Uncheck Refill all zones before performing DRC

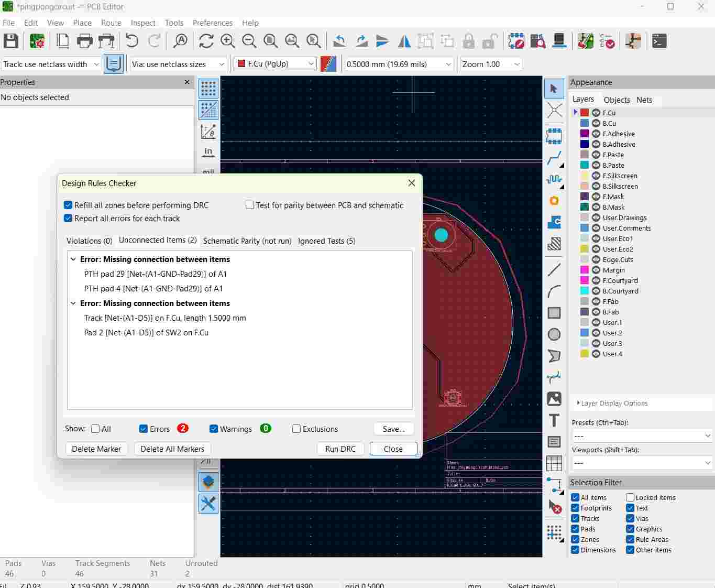[68, 205]
